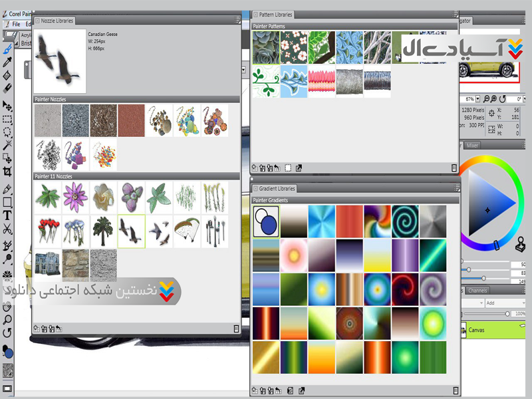The width and height of the screenshot is (532, 399).
Task: Select the Text tool
Action: (7, 215)
